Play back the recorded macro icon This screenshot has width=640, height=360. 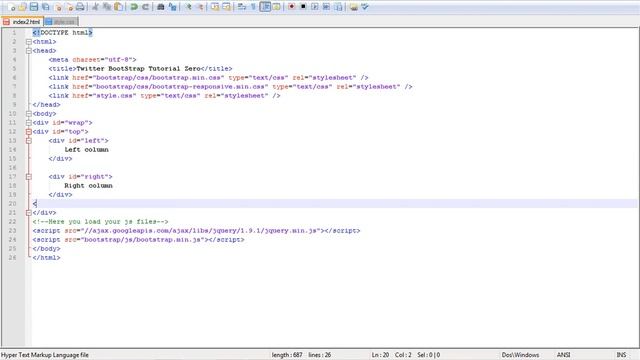point(315,7)
